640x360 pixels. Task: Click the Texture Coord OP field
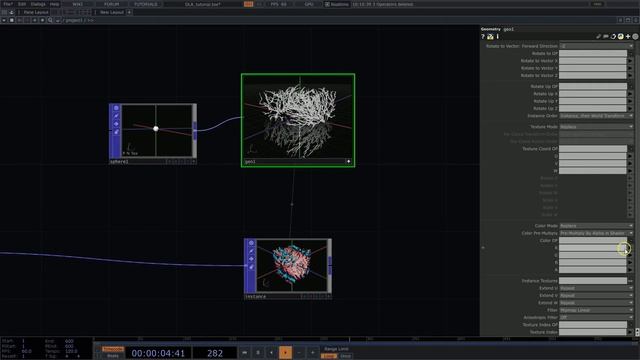pyautogui.click(x=593, y=149)
